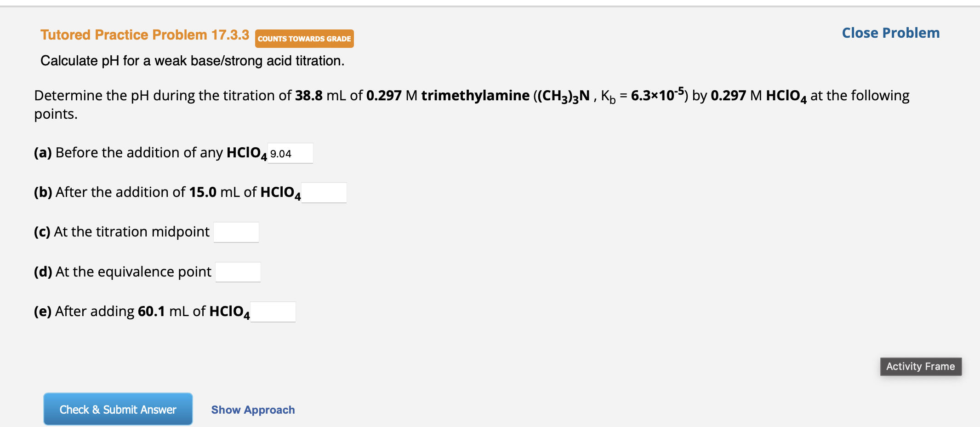Image resolution: width=980 pixels, height=427 pixels.
Task: Click the part (b) answer field
Action: click(323, 192)
